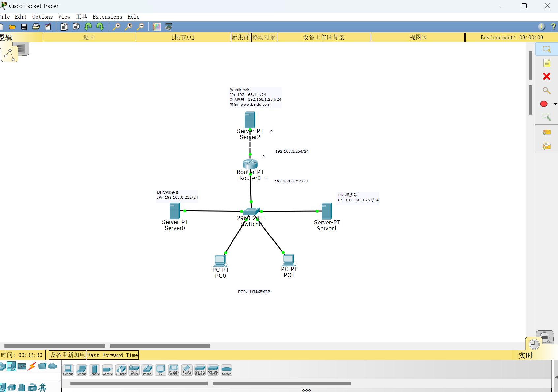Pick the Generic Wired device

pyautogui.click(x=213, y=370)
